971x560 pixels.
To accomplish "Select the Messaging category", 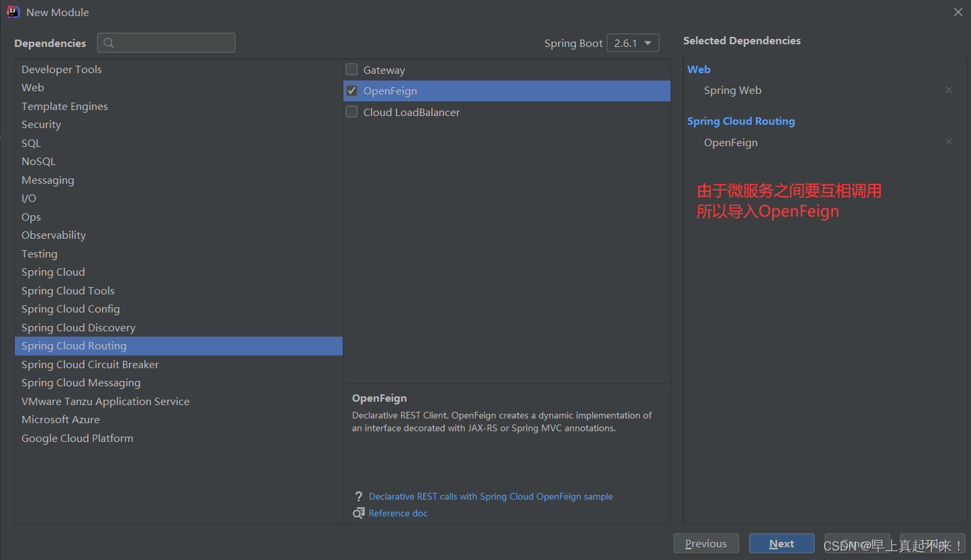I will tap(178, 180).
